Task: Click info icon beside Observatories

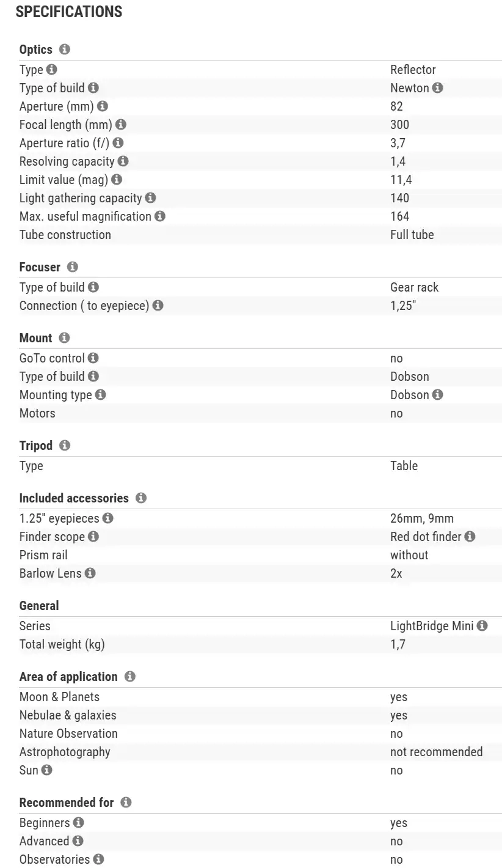Action: tap(98, 859)
